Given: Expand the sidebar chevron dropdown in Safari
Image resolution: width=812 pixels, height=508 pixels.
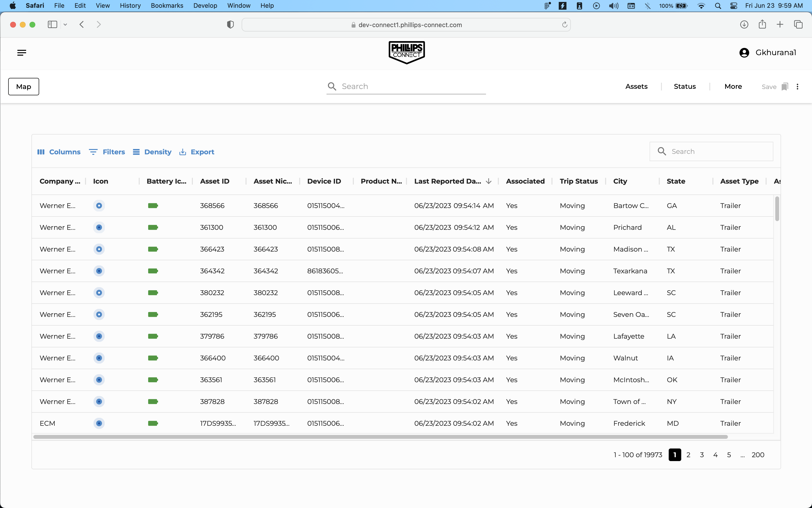Looking at the screenshot, I should point(65,24).
